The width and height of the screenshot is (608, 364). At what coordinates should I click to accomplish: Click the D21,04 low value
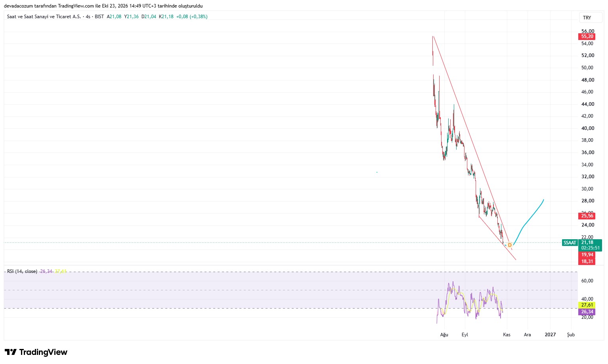click(x=149, y=17)
